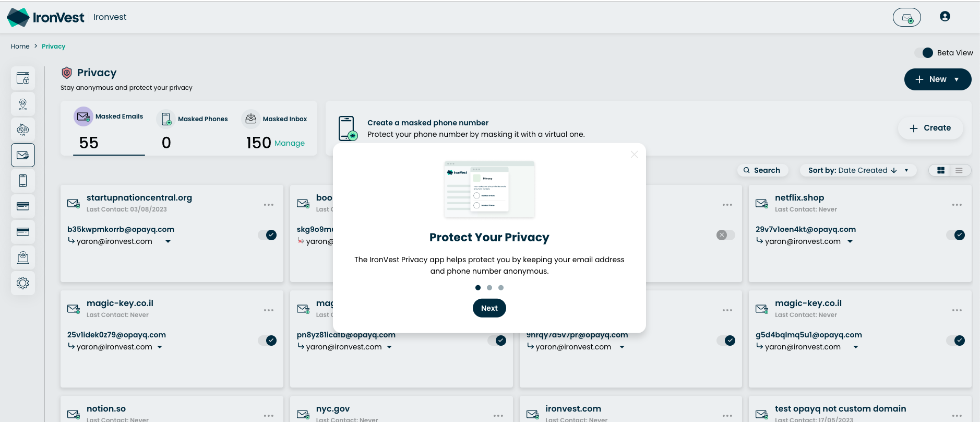
Task: Open more options for netflix.shop card
Action: (x=957, y=205)
